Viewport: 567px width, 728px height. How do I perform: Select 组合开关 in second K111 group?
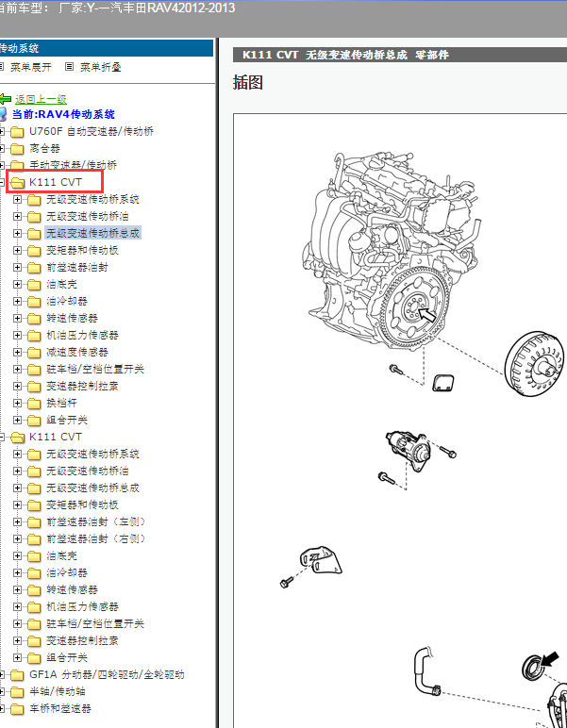tap(67, 657)
